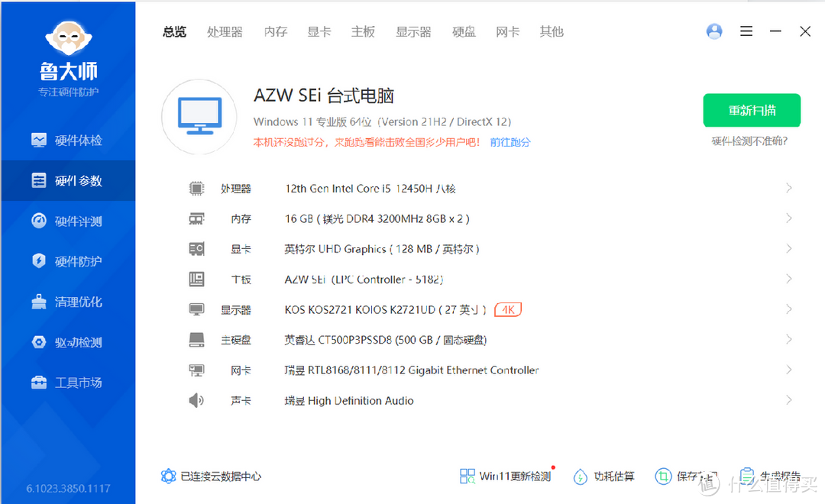Expand the 声卡 row chevron
This screenshot has width=825, height=504.
[x=788, y=400]
